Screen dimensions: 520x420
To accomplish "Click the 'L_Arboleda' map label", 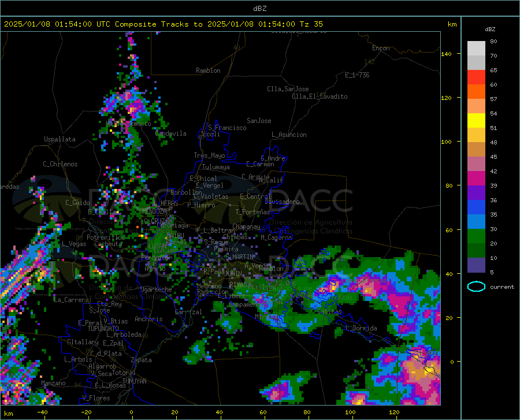I will tap(124, 334).
